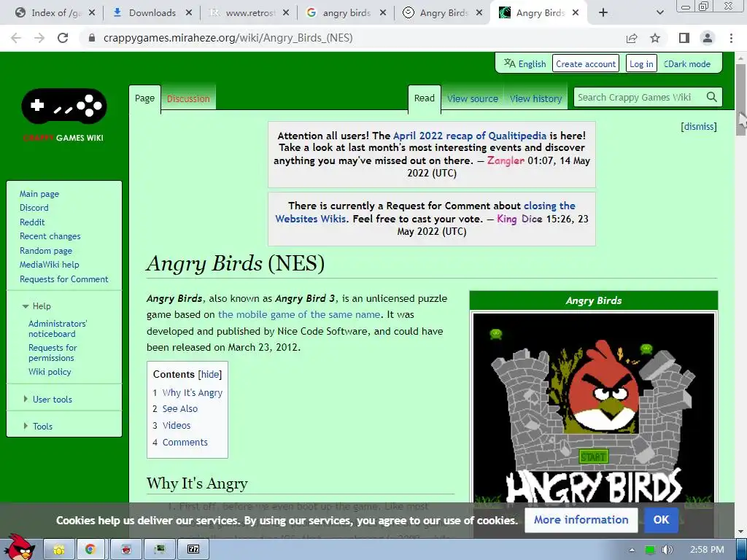Open April 2022 recap of Qualitipedia link
The image size is (747, 560).
(x=470, y=136)
